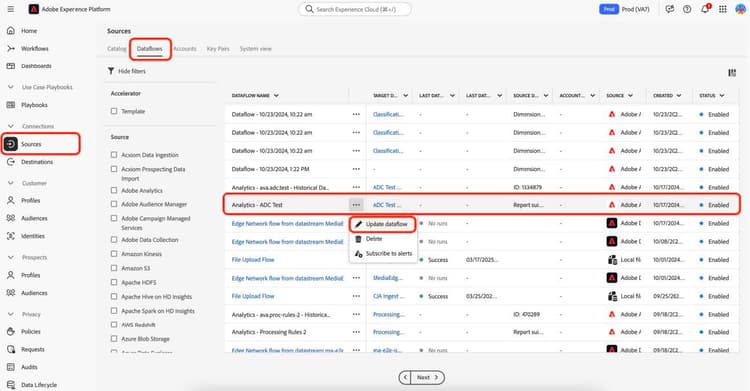Open the Processing dataset link in Processing Rules 2 row
This screenshot has width=750, height=391.
388,332
